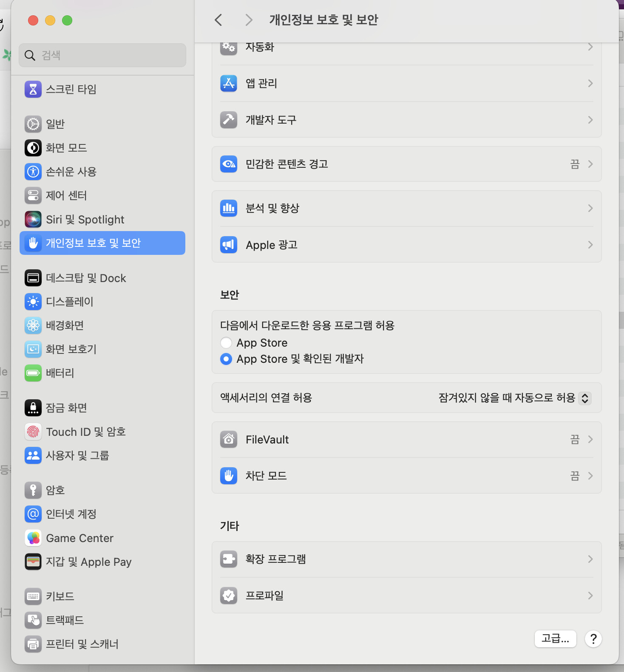Click the 자동화 gears icon
This screenshot has height=672, width=624.
[229, 48]
